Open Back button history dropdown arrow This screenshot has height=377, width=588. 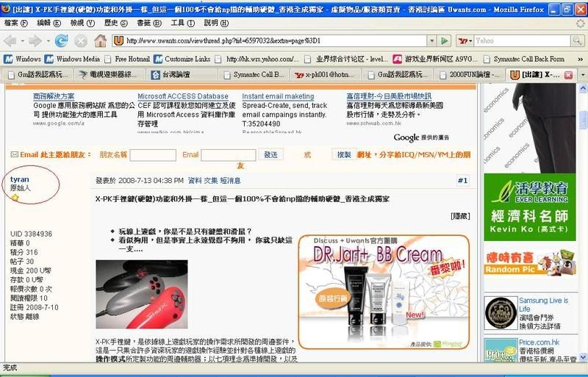[23, 40]
